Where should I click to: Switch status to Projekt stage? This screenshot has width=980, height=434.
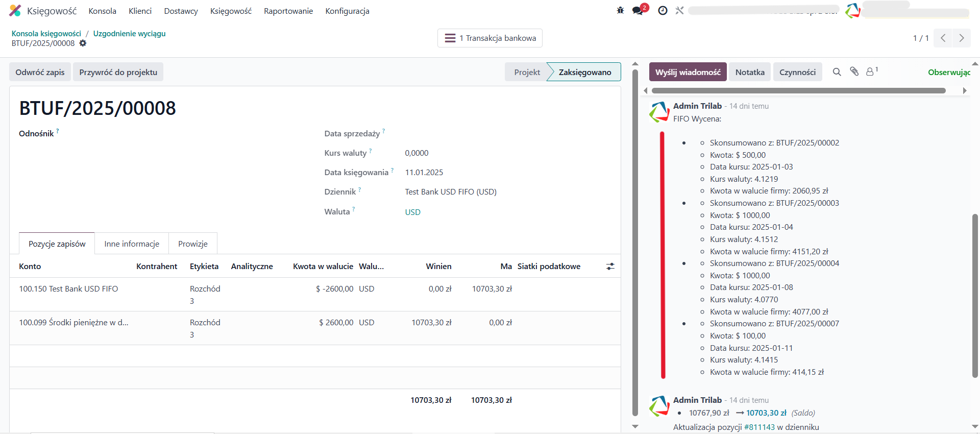point(527,73)
